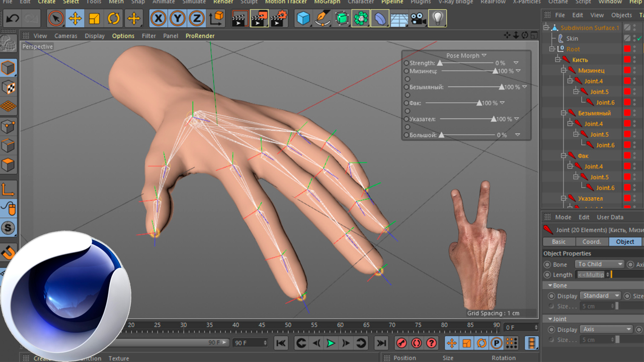
Task: Open the Objects manager File menu
Action: pos(560,15)
